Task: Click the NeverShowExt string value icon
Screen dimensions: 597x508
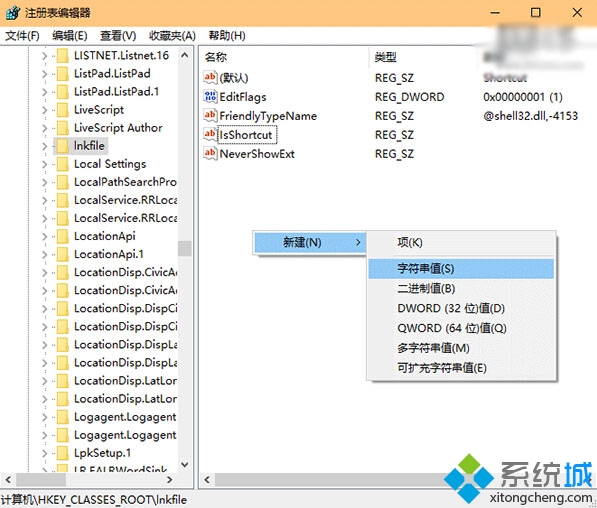Action: [x=210, y=154]
